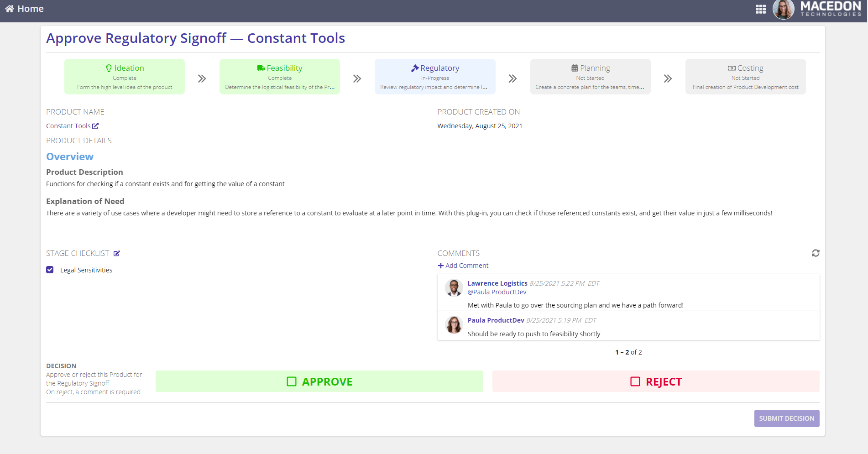Click the Feasibility truck icon
This screenshot has width=868, height=454.
(261, 68)
